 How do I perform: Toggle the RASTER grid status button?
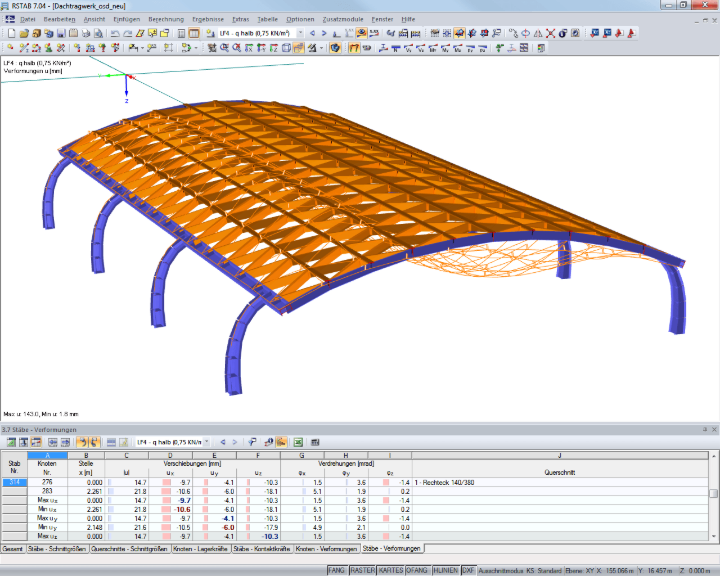[x=362, y=570]
